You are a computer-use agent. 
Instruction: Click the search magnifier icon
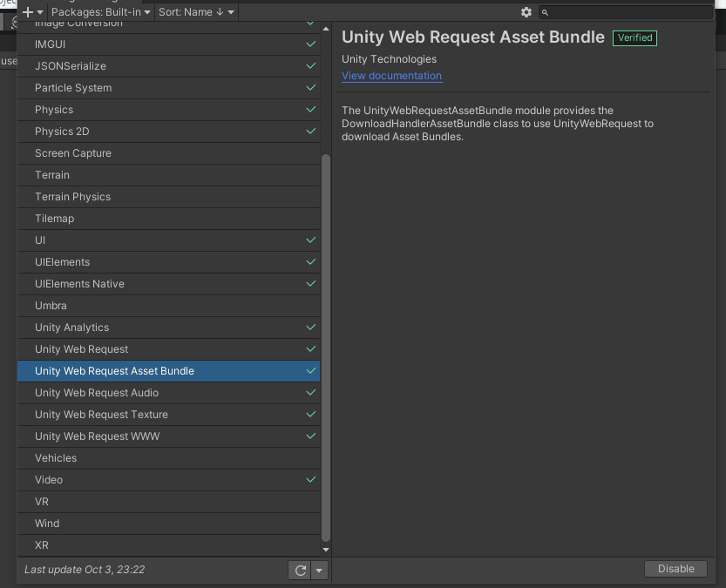[x=545, y=13]
